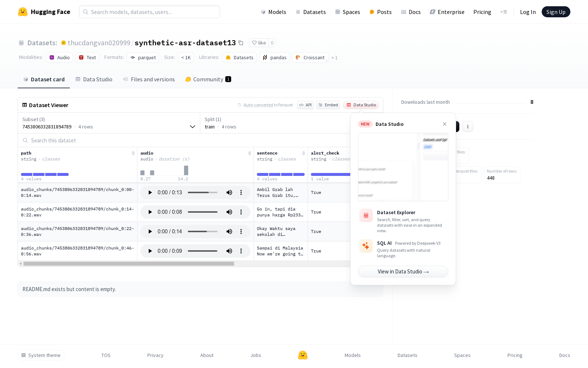
Task: Click the API button
Action: 305,105
